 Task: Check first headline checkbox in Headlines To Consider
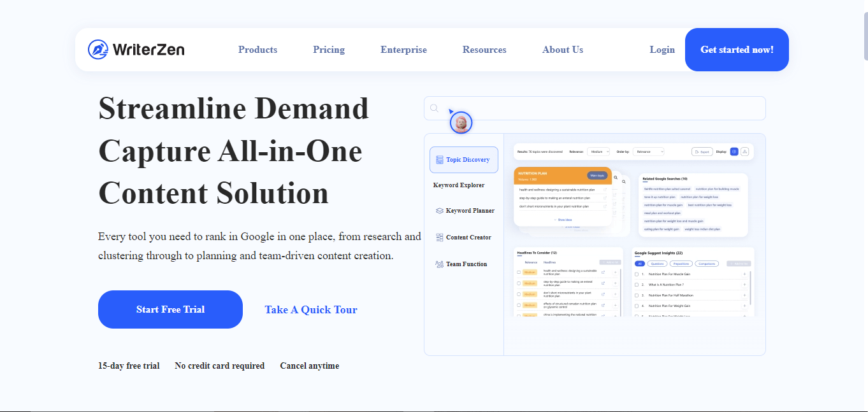pos(517,273)
